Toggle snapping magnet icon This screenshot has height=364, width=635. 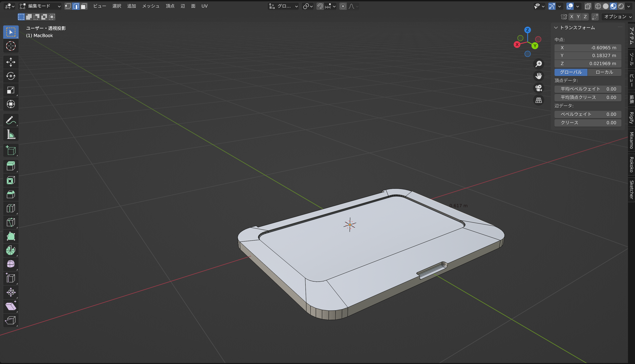pos(320,6)
